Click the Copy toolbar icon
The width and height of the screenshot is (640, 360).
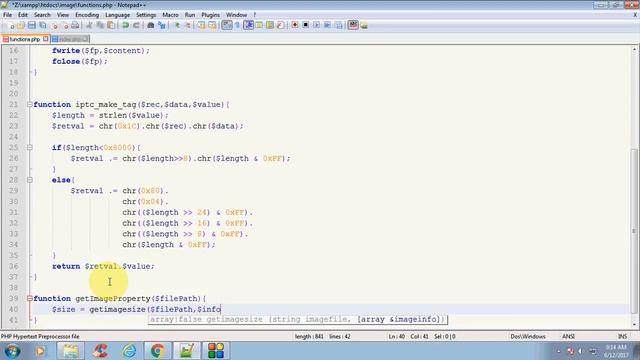tap(100, 25)
